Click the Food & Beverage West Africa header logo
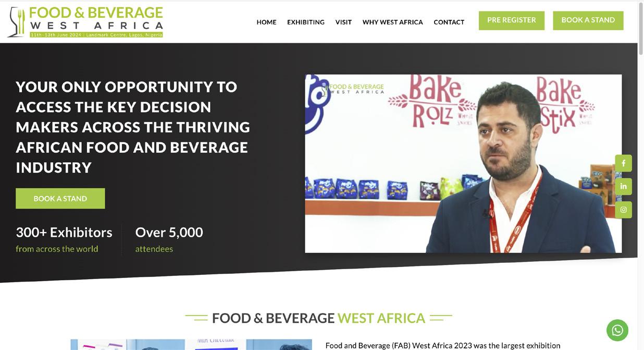 click(85, 22)
